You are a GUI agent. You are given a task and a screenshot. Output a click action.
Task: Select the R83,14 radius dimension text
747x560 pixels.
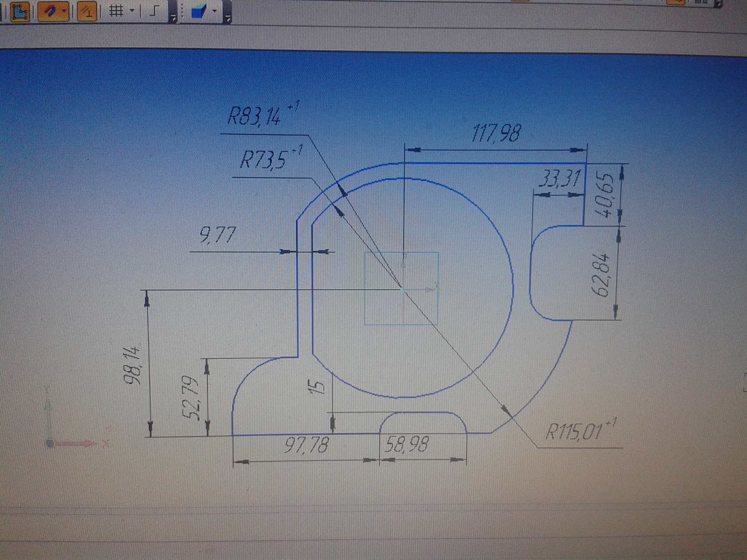(254, 116)
